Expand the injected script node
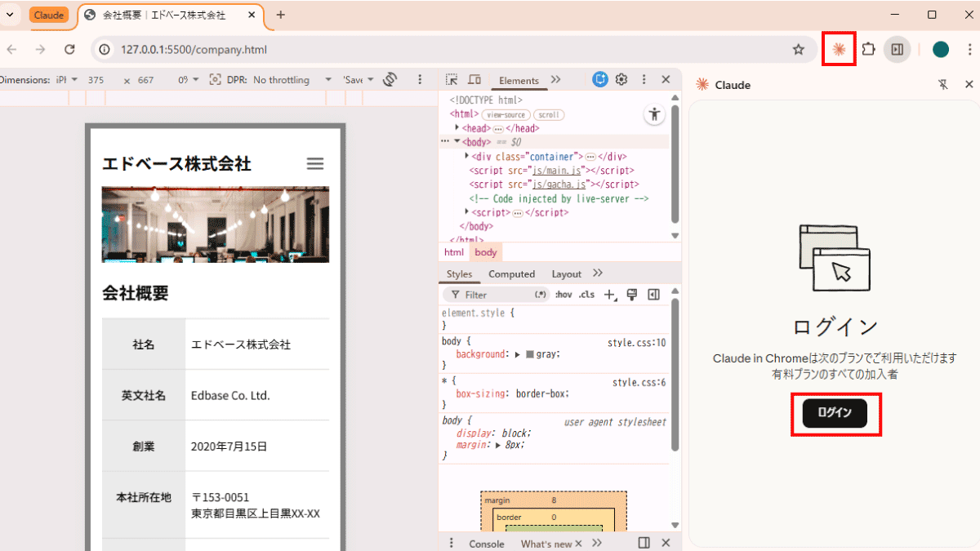 (467, 212)
